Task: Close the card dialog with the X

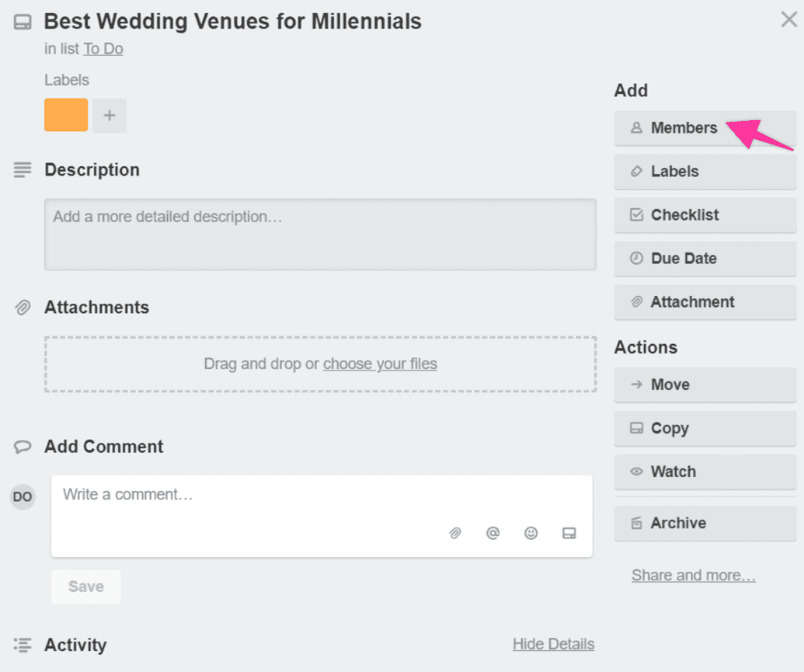Action: click(788, 19)
